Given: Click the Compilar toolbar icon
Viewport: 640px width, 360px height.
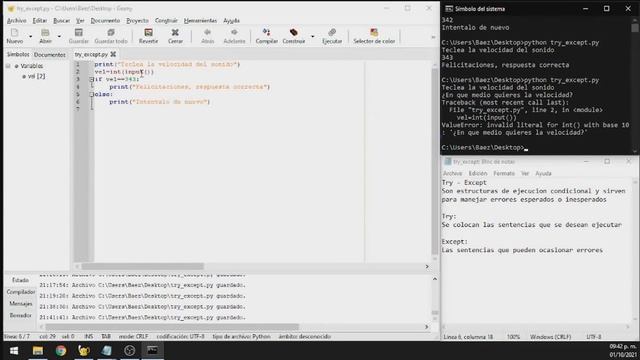Looking at the screenshot, I should point(267,36).
